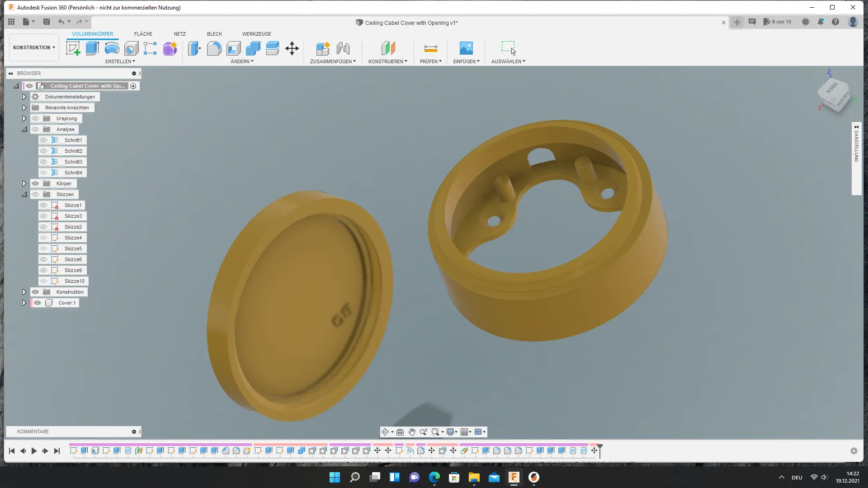Open the KONSTRUKTION workspace dropdown
868x488 pixels.
34,47
